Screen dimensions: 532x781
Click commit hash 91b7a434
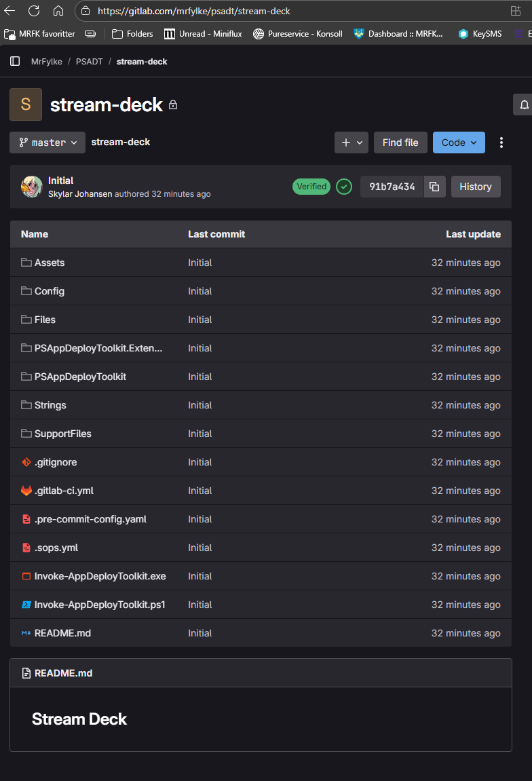tap(392, 187)
